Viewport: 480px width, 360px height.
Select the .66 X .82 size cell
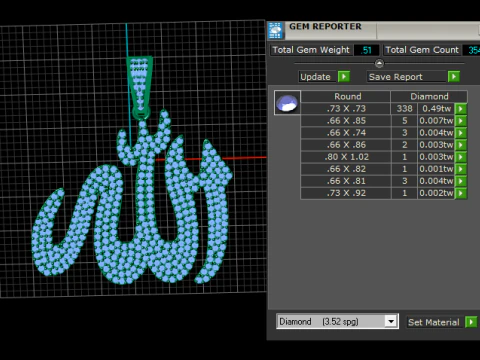[x=346, y=169]
